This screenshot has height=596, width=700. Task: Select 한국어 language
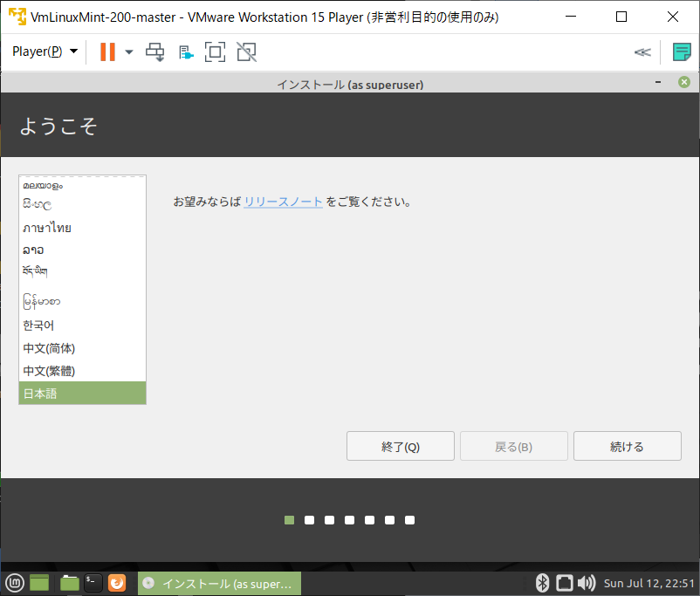pyautogui.click(x=82, y=325)
